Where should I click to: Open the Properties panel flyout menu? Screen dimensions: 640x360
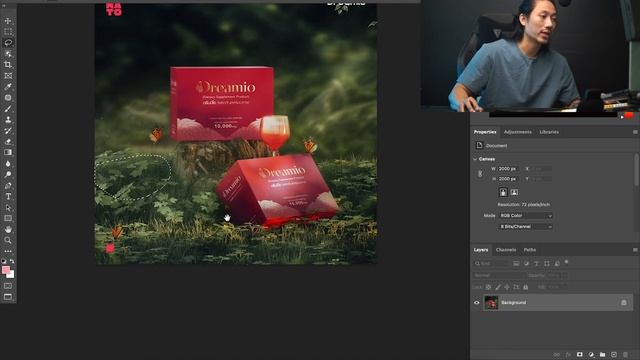[635, 132]
